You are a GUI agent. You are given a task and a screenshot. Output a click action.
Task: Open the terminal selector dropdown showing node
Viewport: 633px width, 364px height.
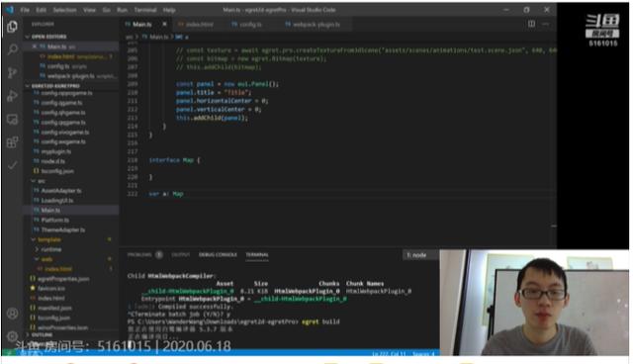(420, 255)
